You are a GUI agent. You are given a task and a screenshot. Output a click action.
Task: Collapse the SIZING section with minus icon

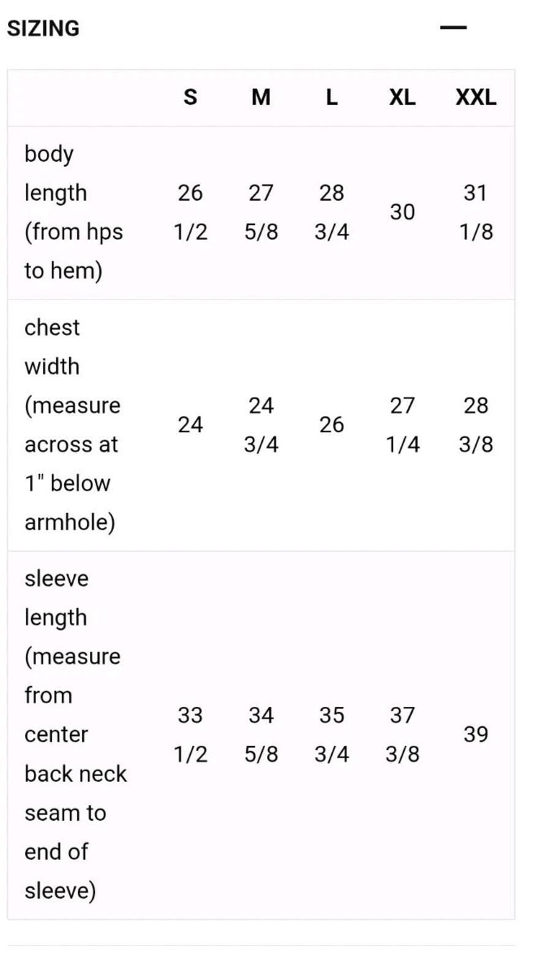[x=453, y=28]
